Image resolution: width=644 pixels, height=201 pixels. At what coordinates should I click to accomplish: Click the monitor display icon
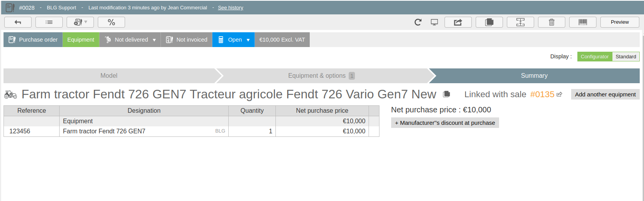tap(434, 22)
